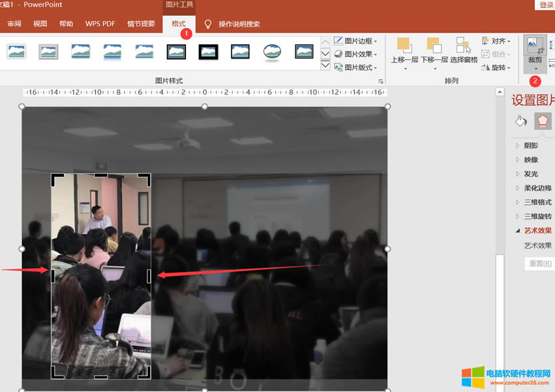Collapse the 艺术效果 artistic effects section
The height and width of the screenshot is (392, 555).
(533, 230)
